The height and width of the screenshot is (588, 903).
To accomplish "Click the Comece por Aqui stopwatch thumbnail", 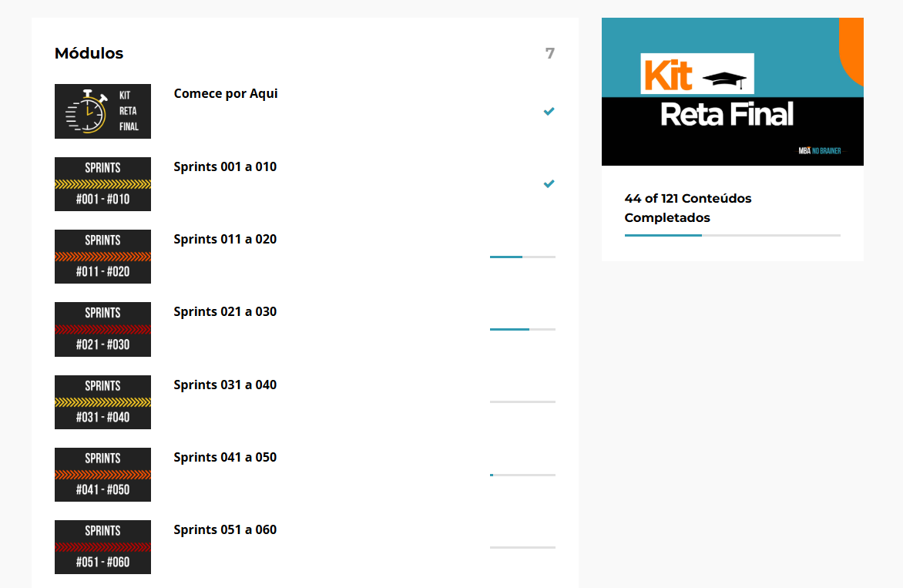I will tap(102, 112).
